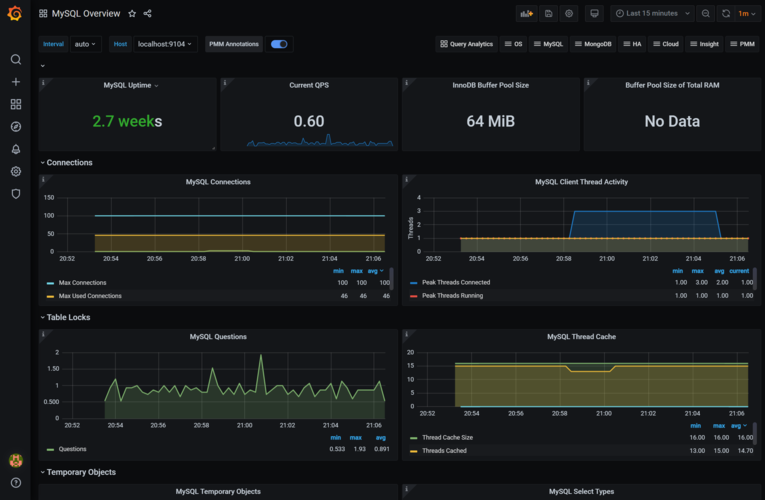Click the Create plus icon in sidebar
This screenshot has height=500, width=765.
click(16, 82)
